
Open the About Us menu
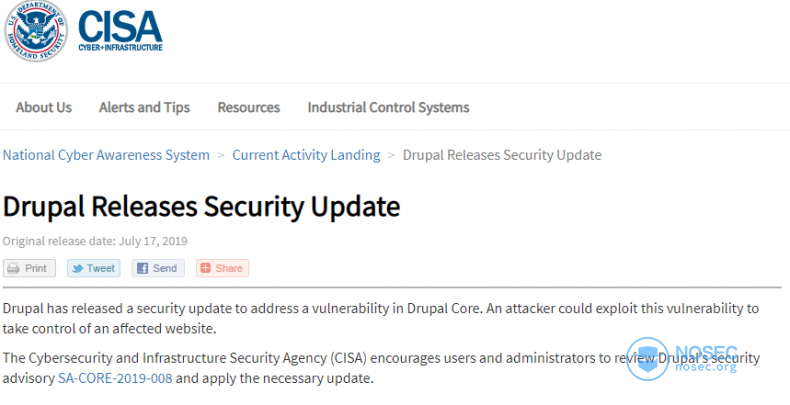coord(44,107)
